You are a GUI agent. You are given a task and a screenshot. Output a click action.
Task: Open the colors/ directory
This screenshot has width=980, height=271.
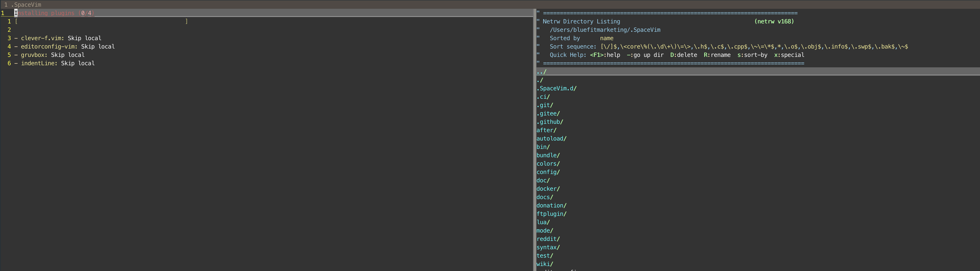548,164
